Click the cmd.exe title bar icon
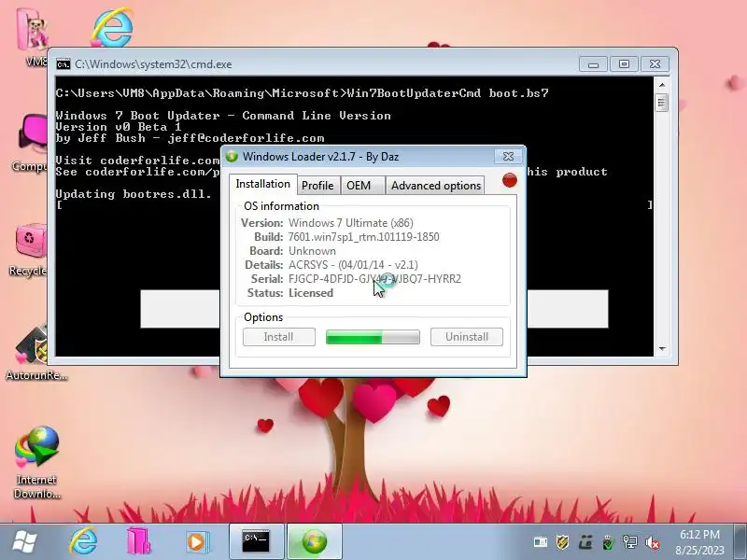The image size is (747, 560). [x=63, y=64]
